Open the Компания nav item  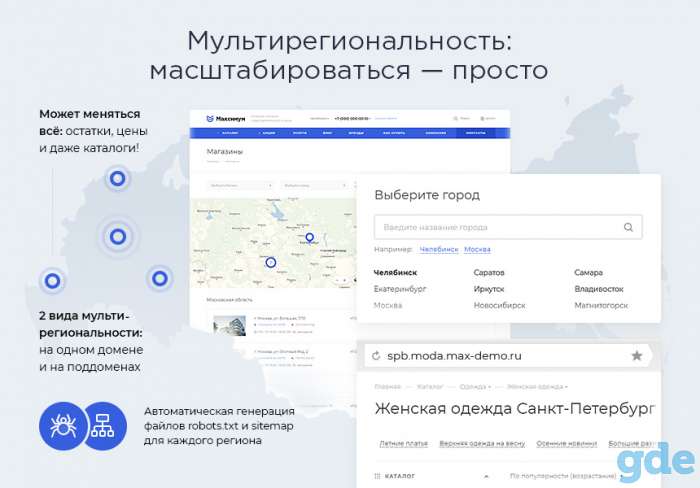[435, 133]
